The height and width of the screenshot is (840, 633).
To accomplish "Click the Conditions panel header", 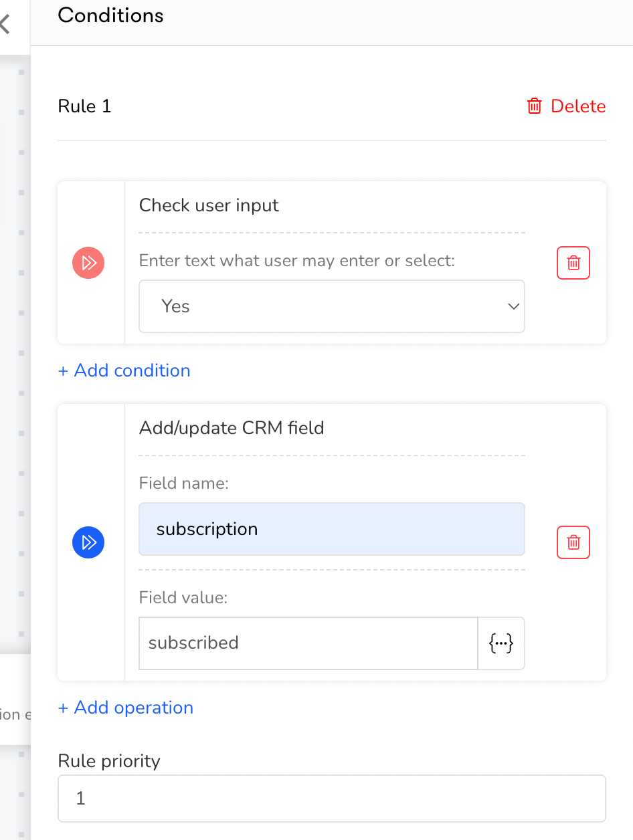I will pyautogui.click(x=111, y=15).
